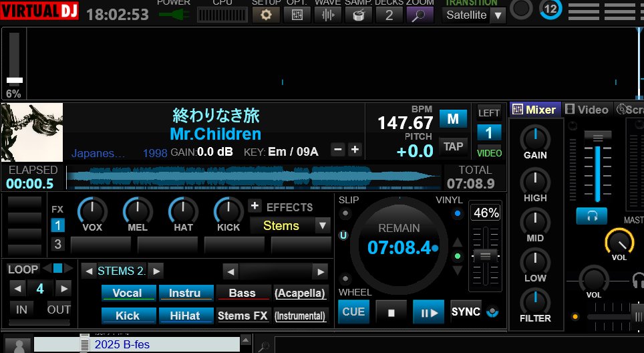Click the album cover thumbnail
The width and height of the screenshot is (644, 353).
click(32, 132)
